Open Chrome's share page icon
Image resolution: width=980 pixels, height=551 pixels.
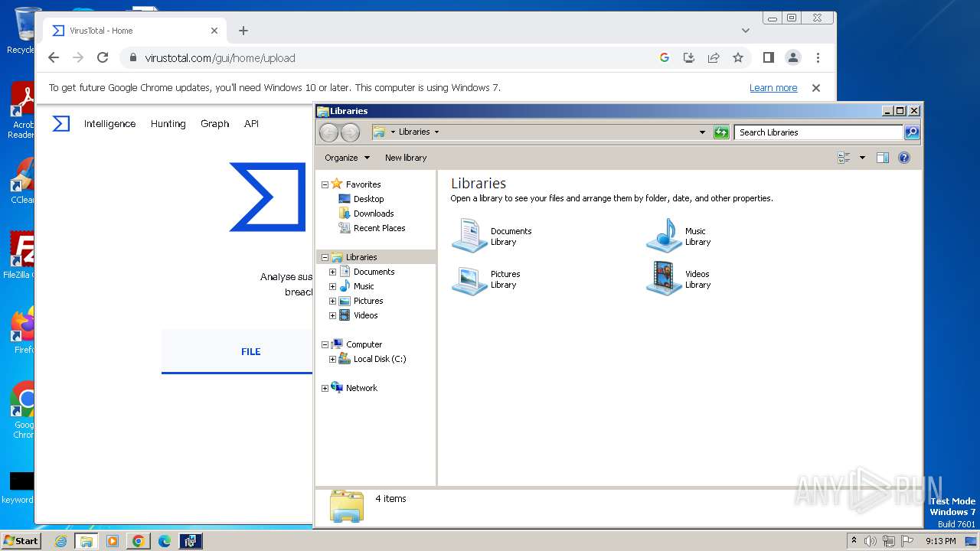pyautogui.click(x=714, y=57)
